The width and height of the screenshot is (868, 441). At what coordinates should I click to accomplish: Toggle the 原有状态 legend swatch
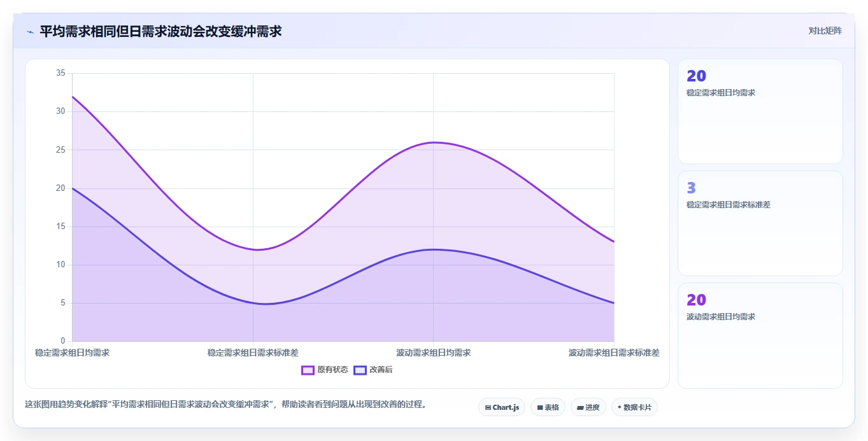pos(308,370)
